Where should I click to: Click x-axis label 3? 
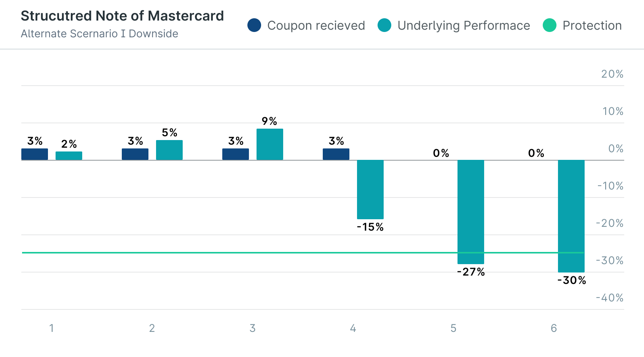252,328
